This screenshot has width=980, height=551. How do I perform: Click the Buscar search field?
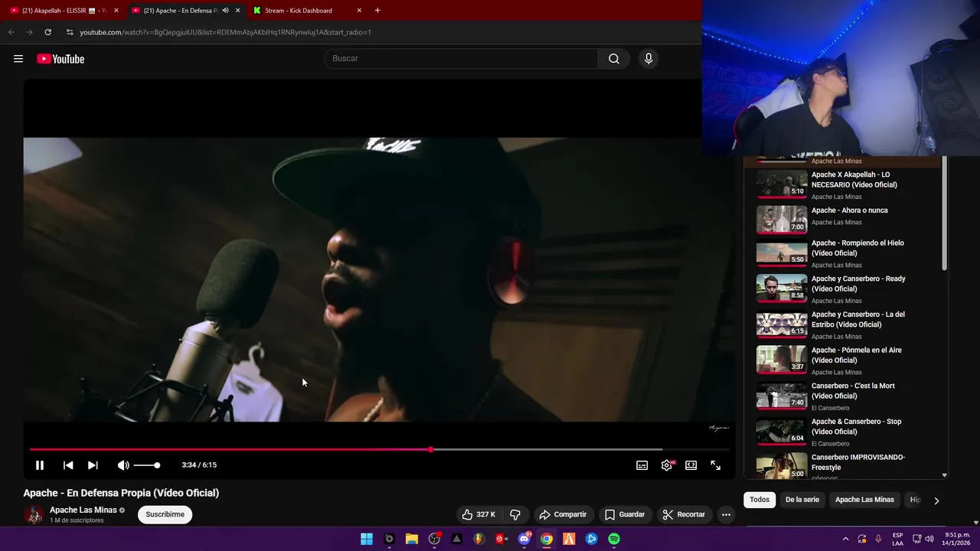[462, 59]
